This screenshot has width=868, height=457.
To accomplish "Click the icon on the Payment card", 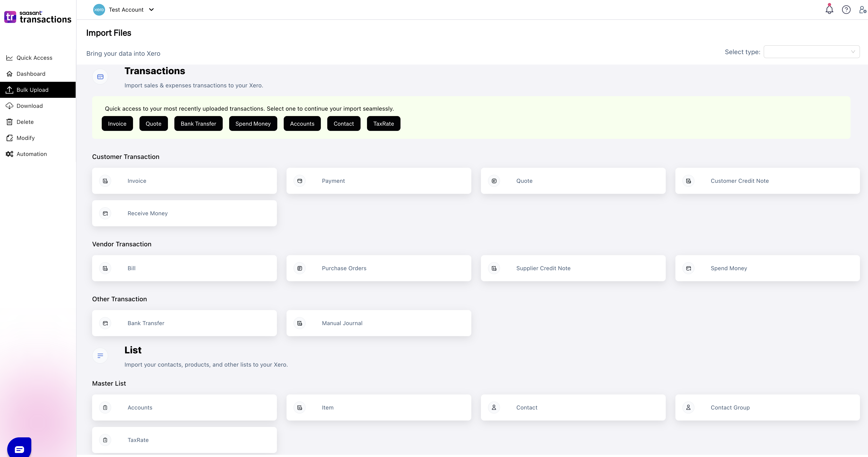I will tap(300, 181).
